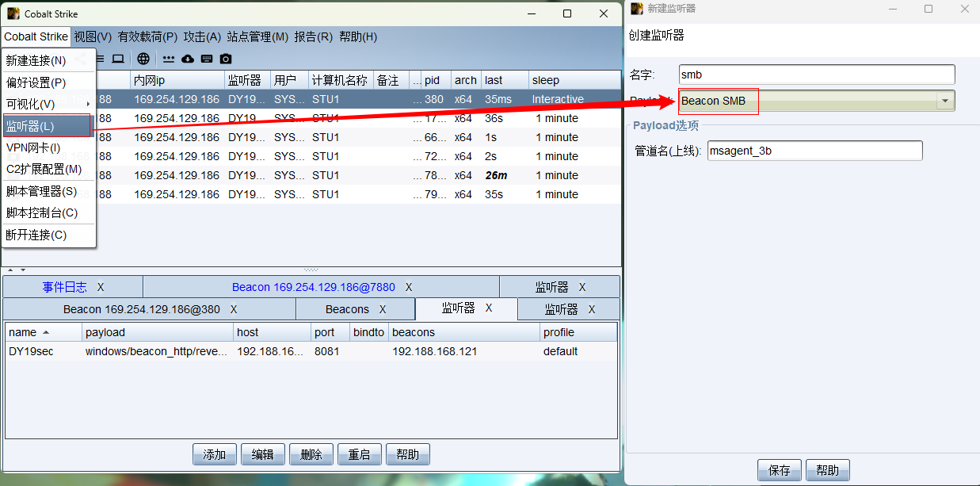
Task: Sort listeners by the payload column header
Action: 158,332
